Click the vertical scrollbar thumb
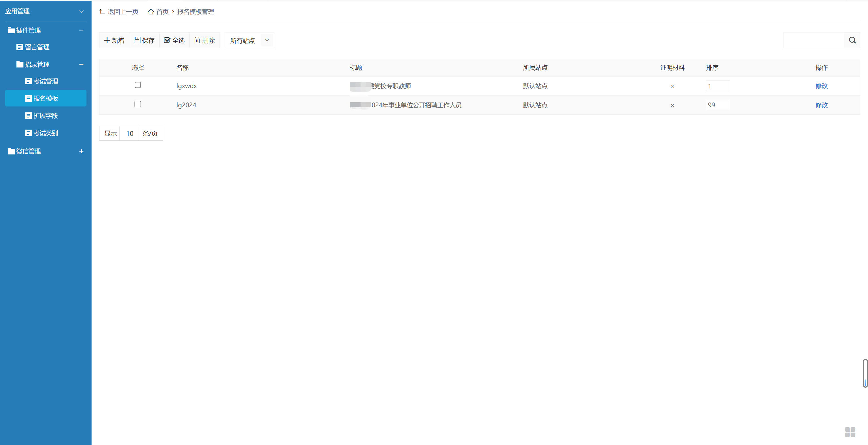The image size is (868, 445). (865, 373)
